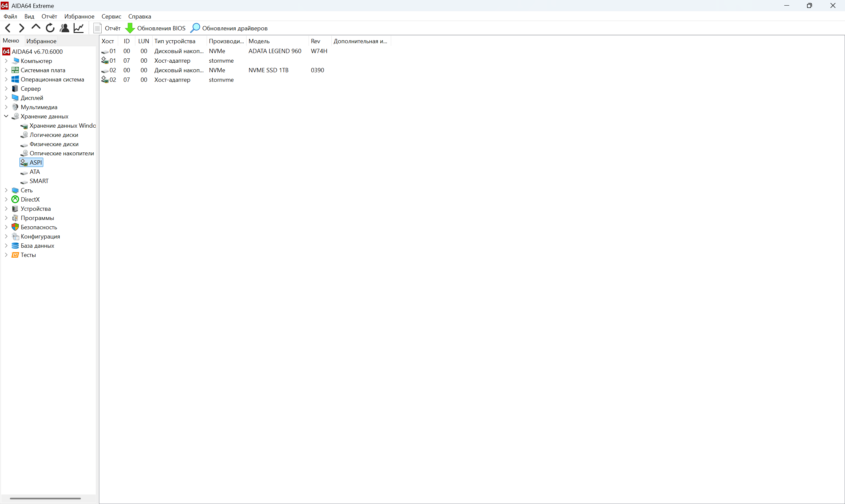This screenshot has height=504, width=845.
Task: Click sidebar horizontal scrollbar
Action: pos(45,498)
